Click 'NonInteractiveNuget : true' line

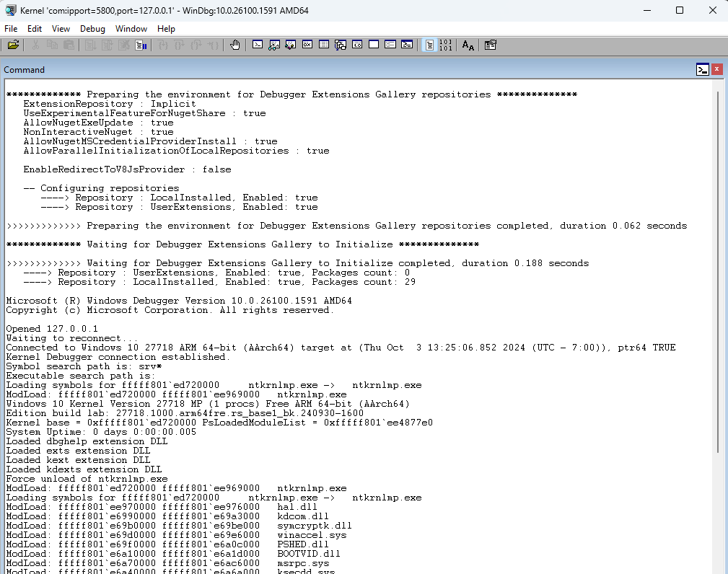pos(98,132)
